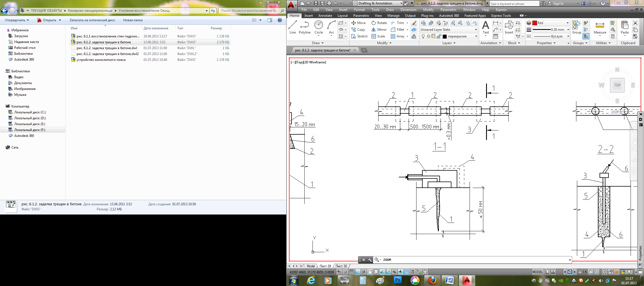Toggle Polar Tracking in status bar

[x=364, y=272]
